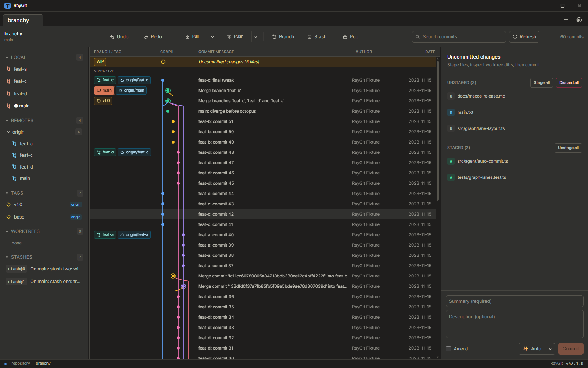Select commit 'main: diverge before octopus'

pyautogui.click(x=263, y=111)
